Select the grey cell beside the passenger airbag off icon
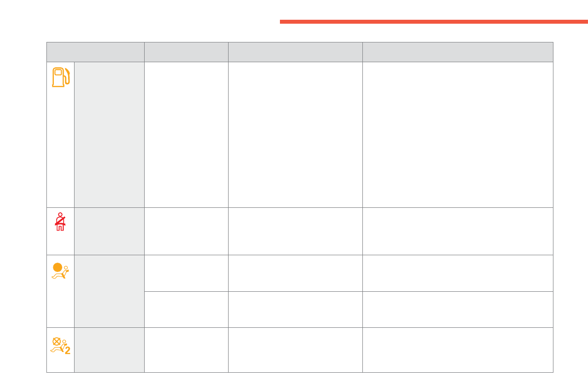This screenshot has width=588, height=392. point(109,350)
